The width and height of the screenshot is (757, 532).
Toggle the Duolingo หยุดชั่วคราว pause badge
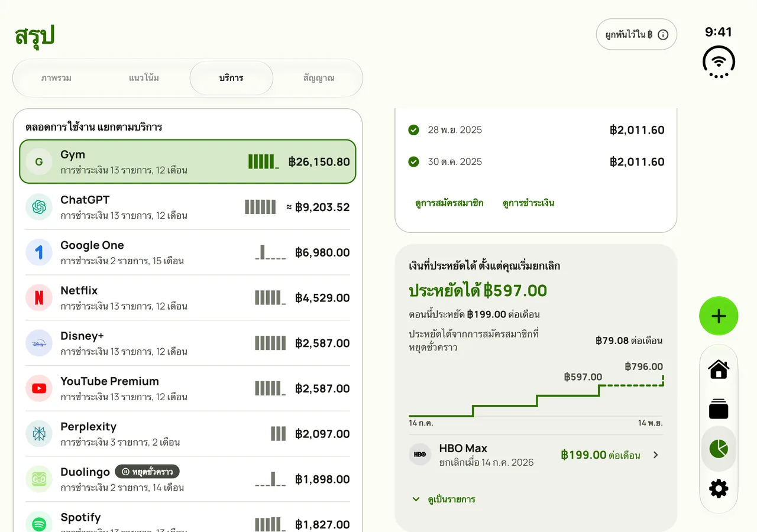pyautogui.click(x=147, y=472)
